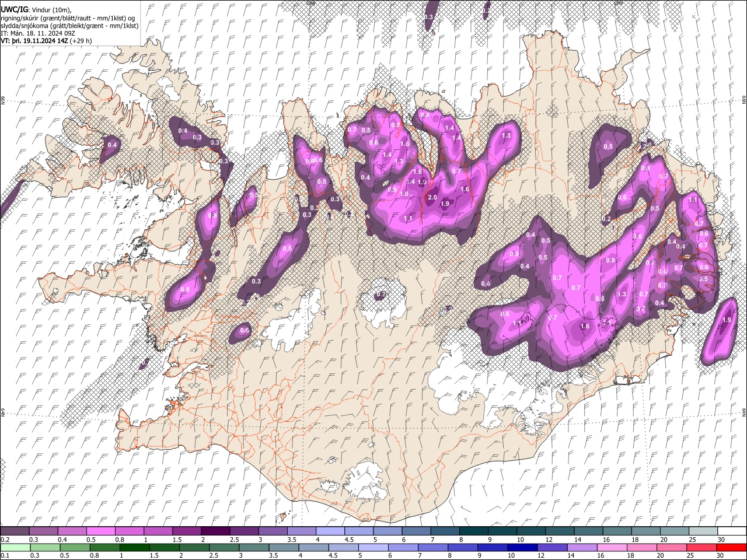
Task: Click the dark teal swatch labeled 8 in upper legend row
Action: point(474,531)
